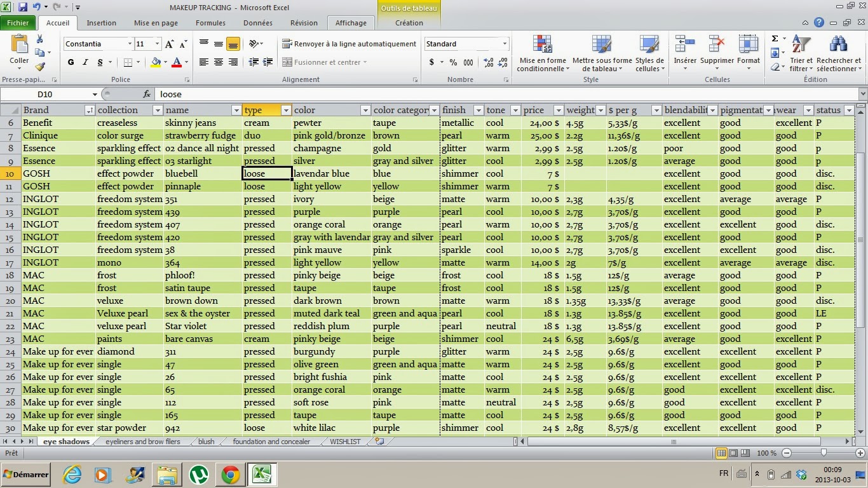868x488 pixels.
Task: Click the Supprimer cells icon
Action: pyautogui.click(x=717, y=44)
